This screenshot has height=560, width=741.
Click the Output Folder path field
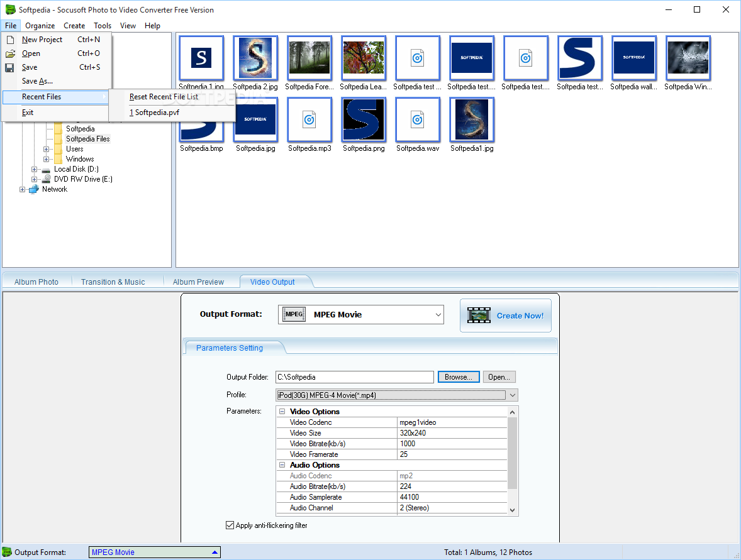pyautogui.click(x=354, y=377)
